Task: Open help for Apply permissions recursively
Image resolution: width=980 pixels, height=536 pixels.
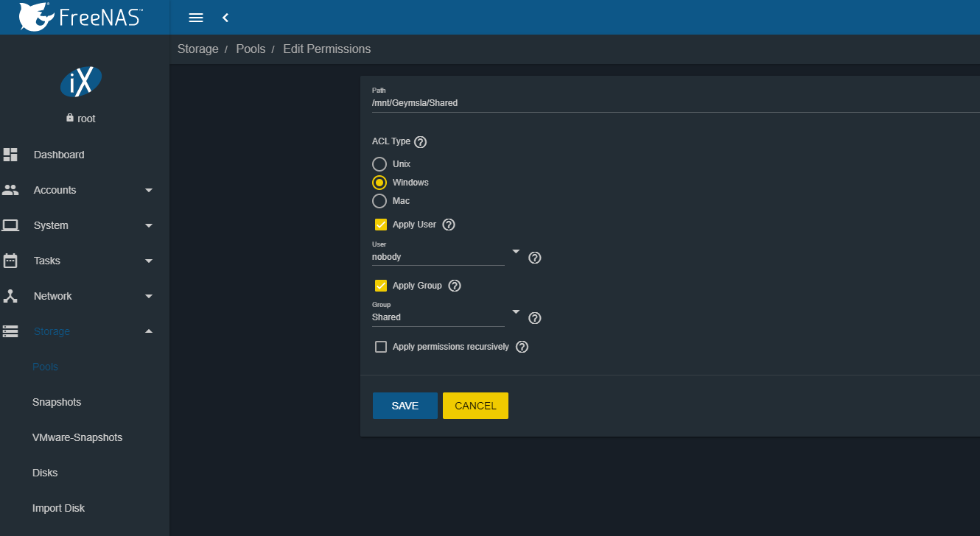Action: [x=522, y=347]
